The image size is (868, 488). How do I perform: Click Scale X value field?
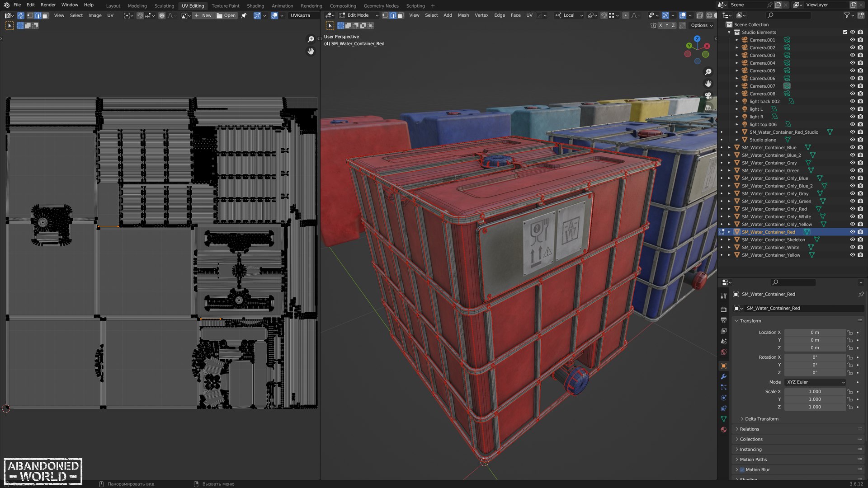point(815,392)
